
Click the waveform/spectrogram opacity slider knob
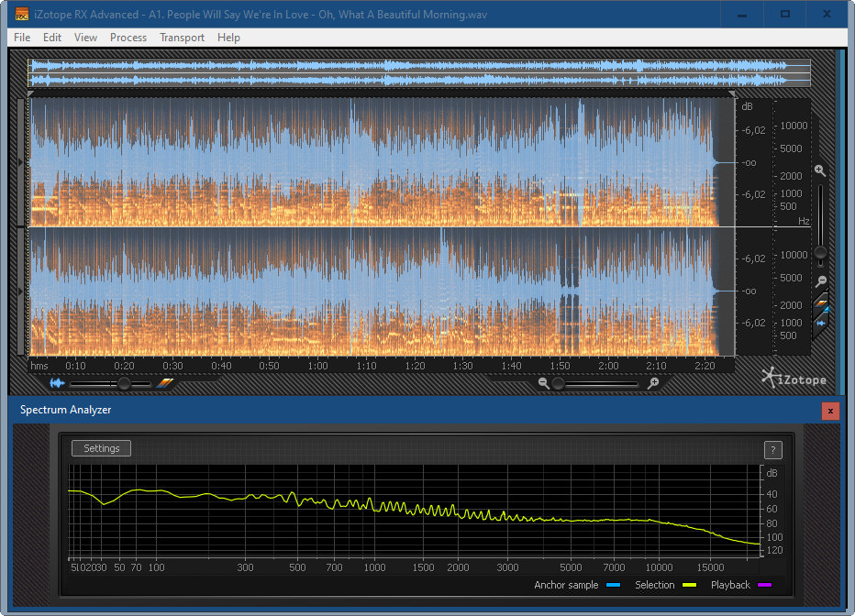(125, 384)
